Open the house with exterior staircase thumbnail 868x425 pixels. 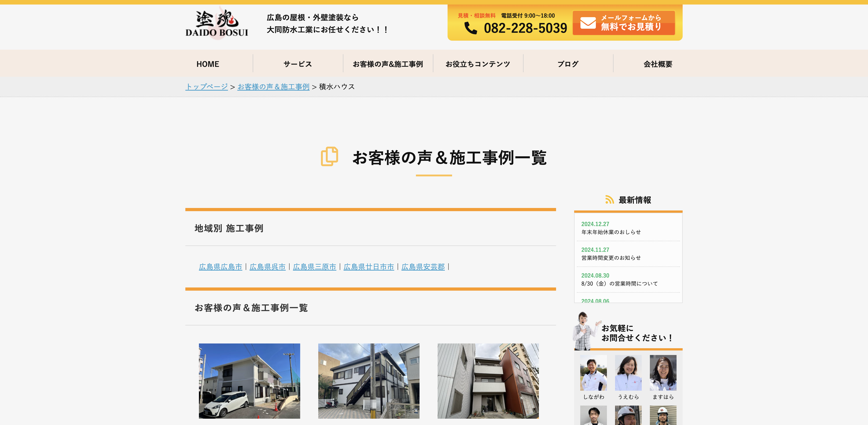pyautogui.click(x=369, y=381)
